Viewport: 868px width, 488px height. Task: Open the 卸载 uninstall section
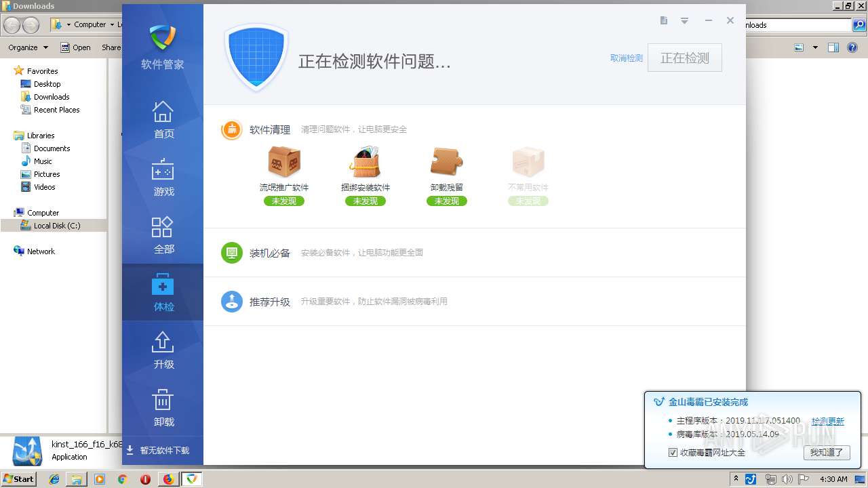tap(163, 408)
